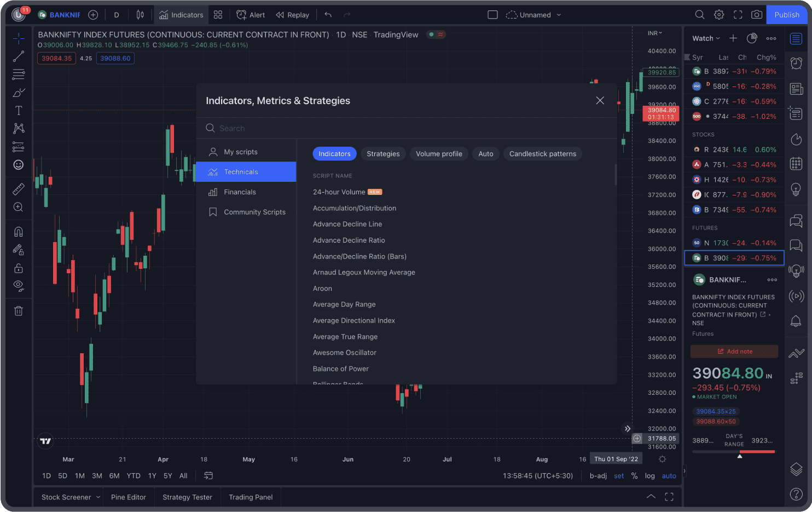The image size is (812, 512).
Task: Close the Indicators dialog
Action: pyautogui.click(x=600, y=101)
